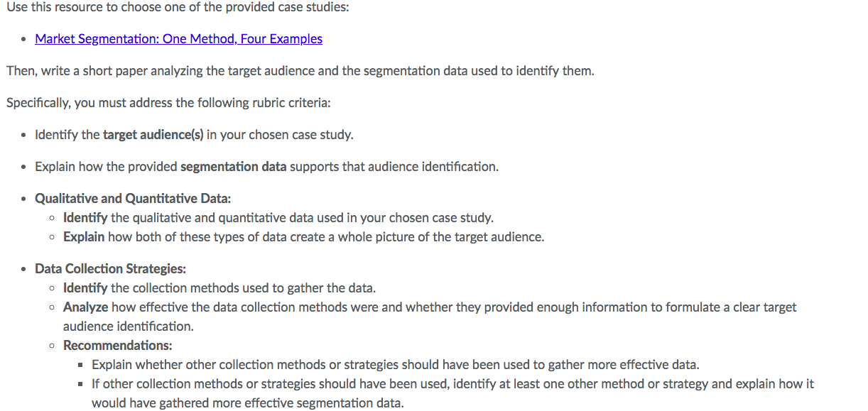Click the 'Then, write a short paper' sentence
This screenshot has height=411, width=868.
[300, 71]
